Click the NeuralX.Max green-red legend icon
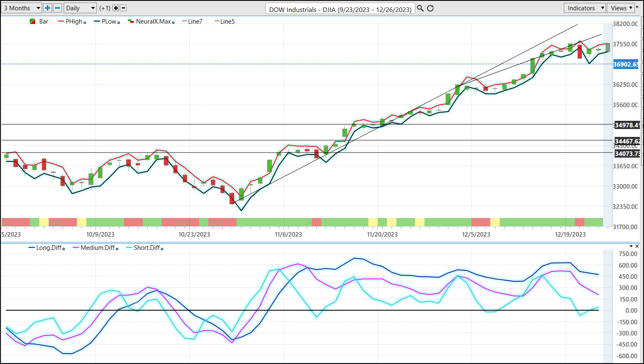Image resolution: width=644 pixels, height=364 pixels. 131,22
